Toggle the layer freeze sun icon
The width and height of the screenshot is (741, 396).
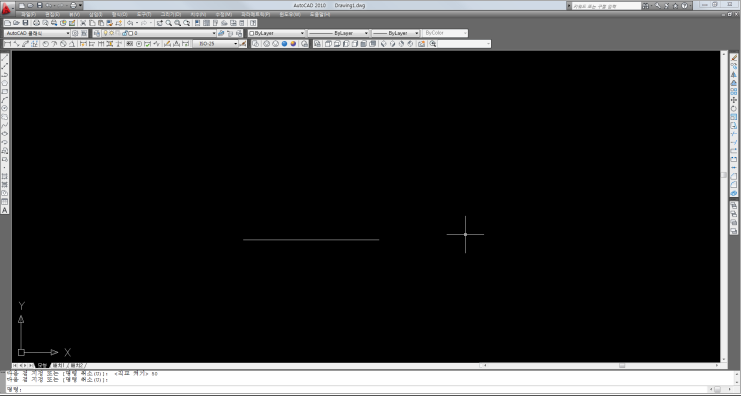click(x=112, y=33)
